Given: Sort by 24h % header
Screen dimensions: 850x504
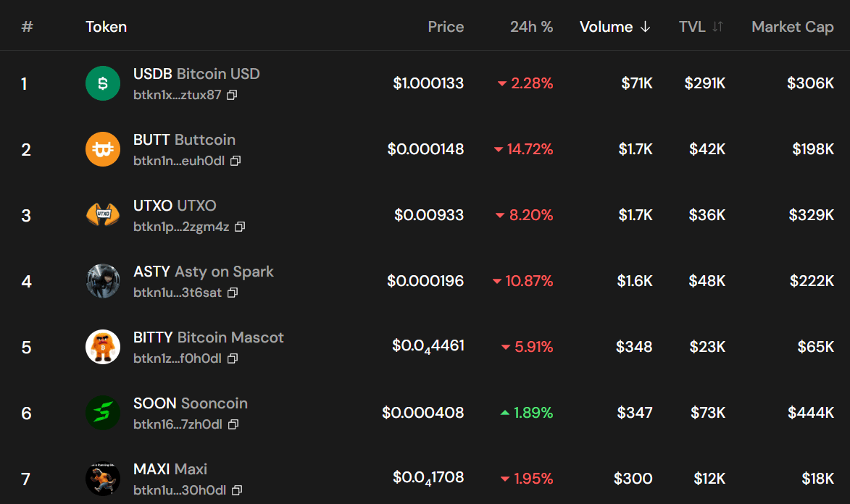Looking at the screenshot, I should coord(531,27).
